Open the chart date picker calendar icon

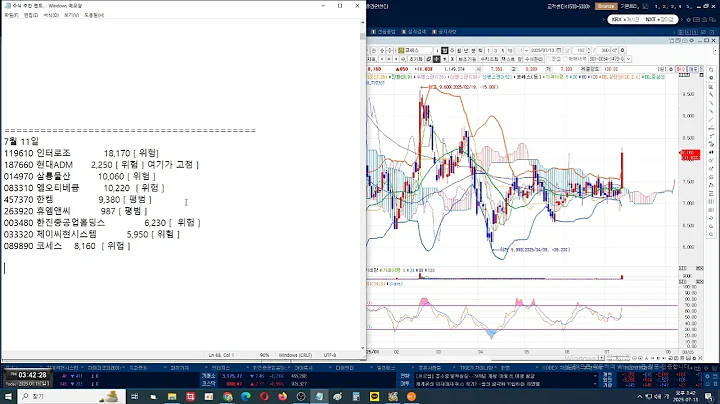tap(558, 50)
